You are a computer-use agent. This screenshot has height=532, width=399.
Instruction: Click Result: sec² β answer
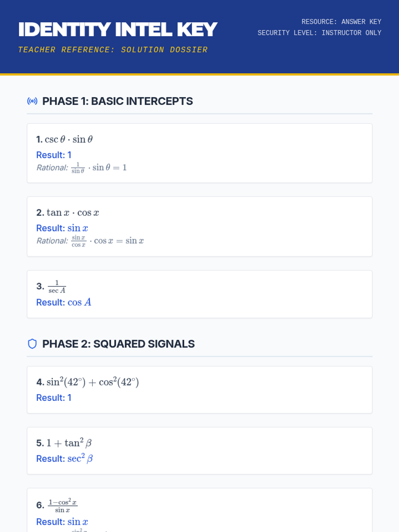click(x=65, y=459)
